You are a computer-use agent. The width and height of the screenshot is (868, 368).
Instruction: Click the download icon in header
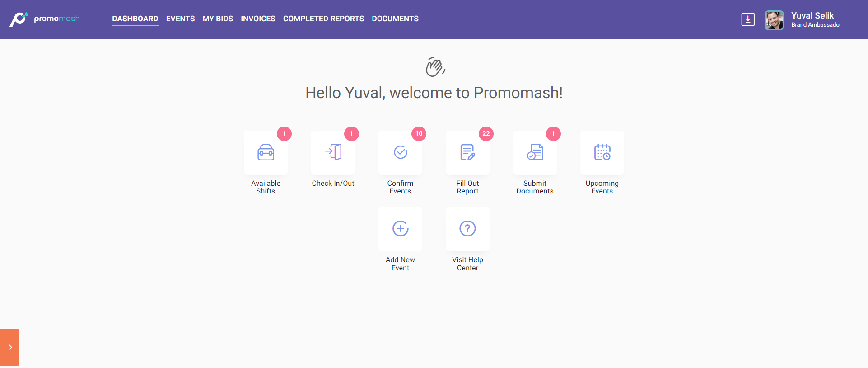pyautogui.click(x=748, y=19)
